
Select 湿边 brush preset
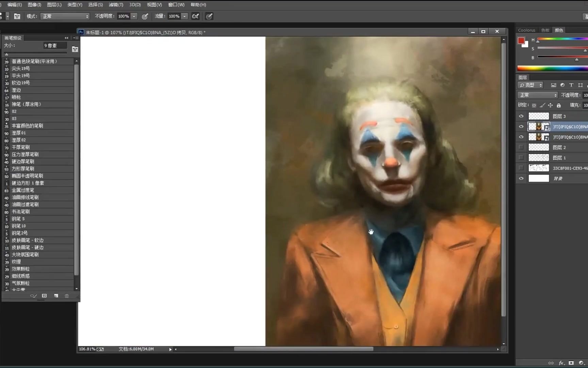38,90
